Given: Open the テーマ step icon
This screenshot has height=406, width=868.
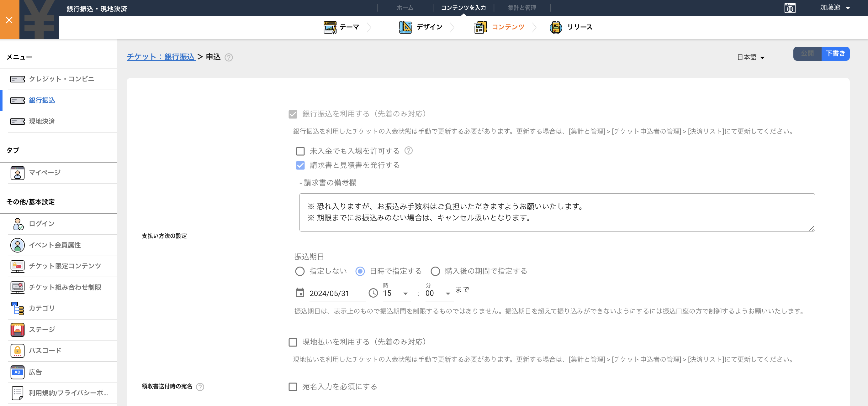Looking at the screenshot, I should click(331, 27).
